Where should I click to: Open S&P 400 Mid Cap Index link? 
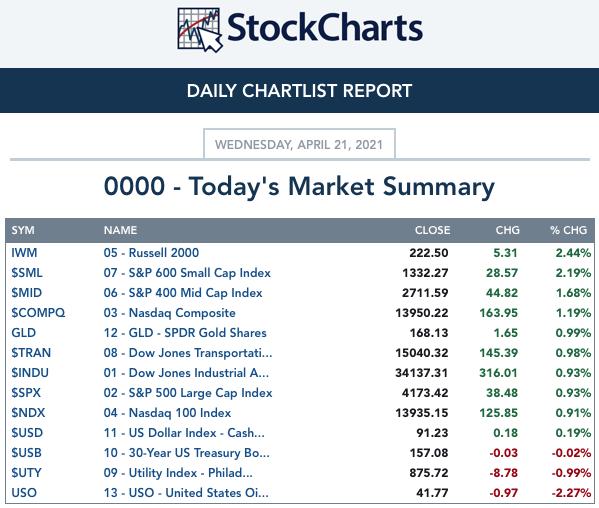click(x=183, y=293)
